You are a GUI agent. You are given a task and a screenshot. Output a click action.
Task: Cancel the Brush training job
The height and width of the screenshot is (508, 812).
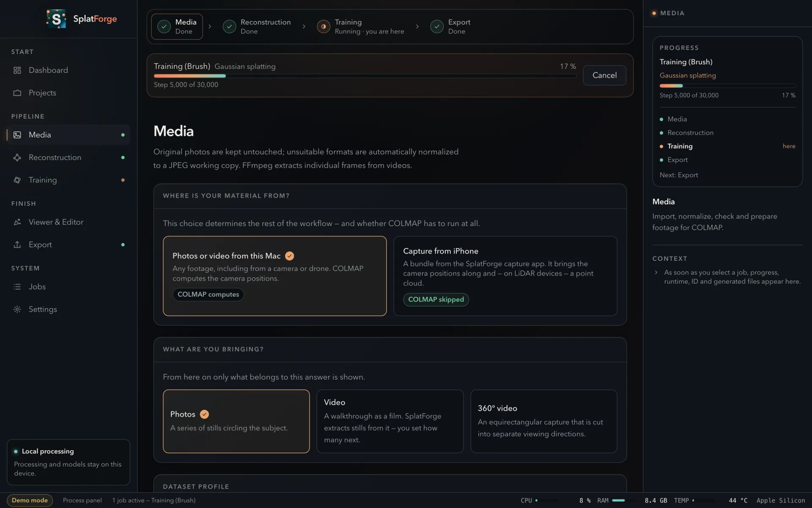[604, 75]
